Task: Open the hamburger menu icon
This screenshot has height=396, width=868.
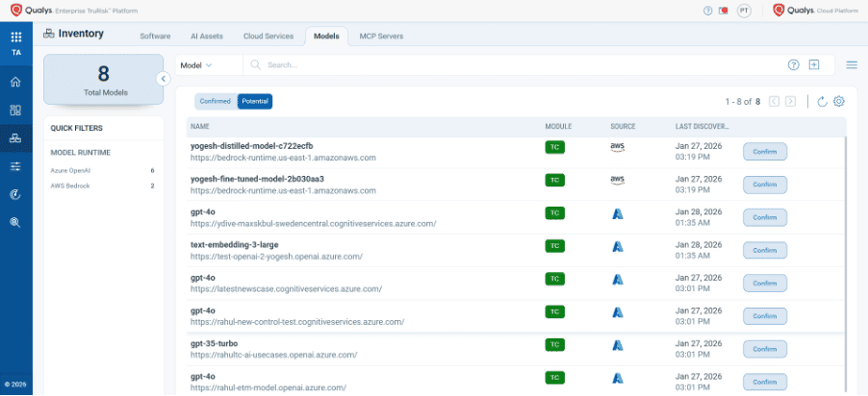Action: click(852, 65)
